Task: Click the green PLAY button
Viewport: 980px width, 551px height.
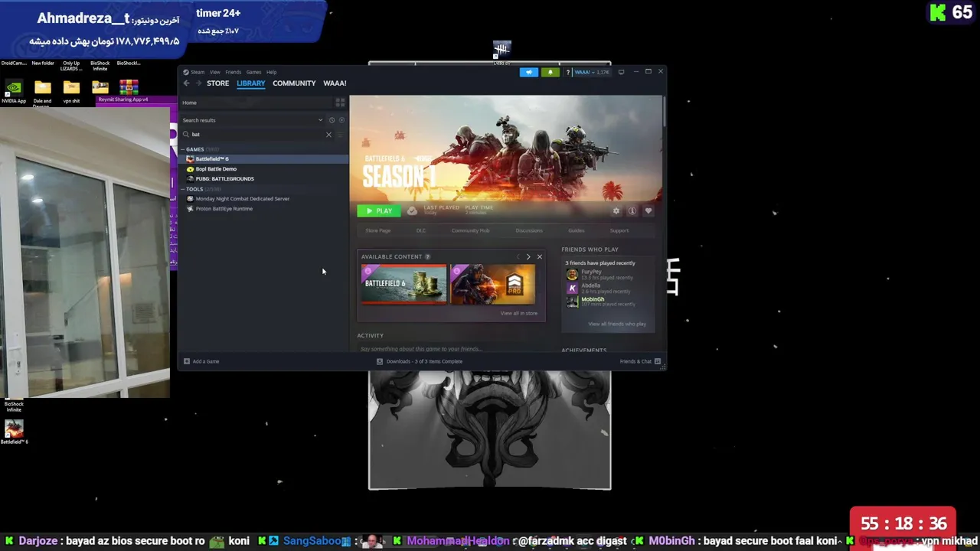Action: [378, 210]
